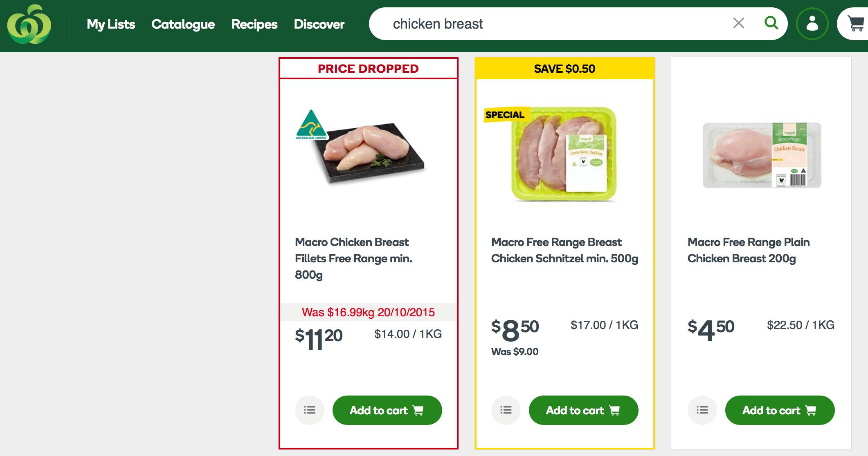Click the Woolworths logo icon
868x456 pixels.
(x=29, y=25)
